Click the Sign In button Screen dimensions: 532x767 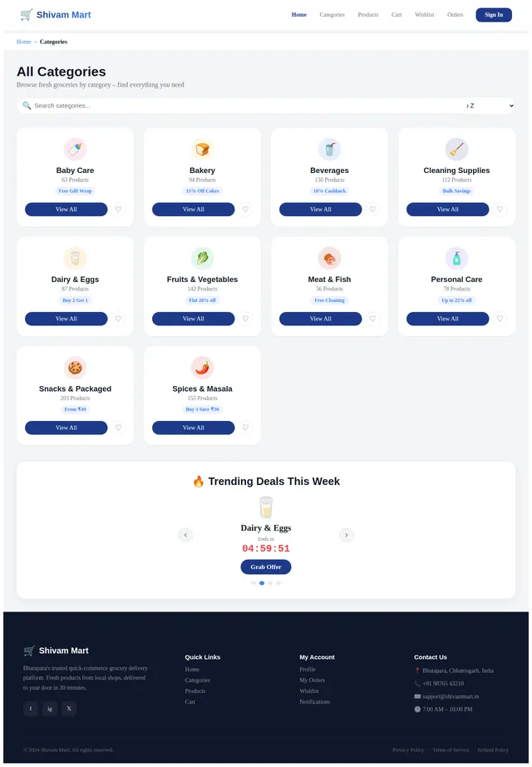[x=494, y=15]
